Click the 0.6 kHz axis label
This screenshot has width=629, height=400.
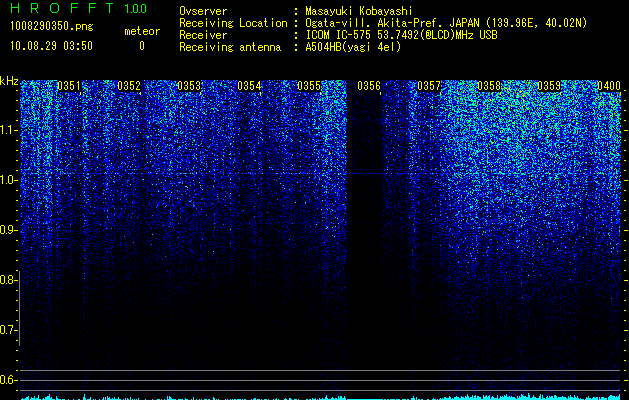(7, 380)
